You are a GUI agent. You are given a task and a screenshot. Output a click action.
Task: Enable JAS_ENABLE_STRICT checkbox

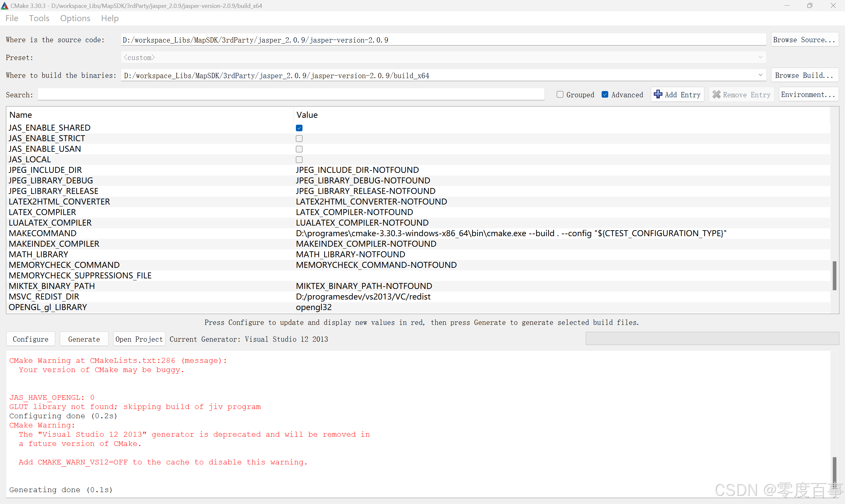click(299, 139)
